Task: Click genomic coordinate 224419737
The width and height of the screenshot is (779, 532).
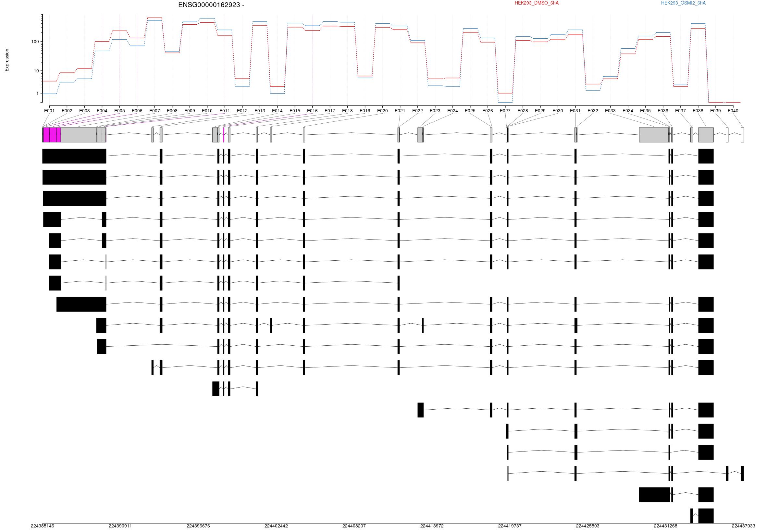Action: point(510,526)
